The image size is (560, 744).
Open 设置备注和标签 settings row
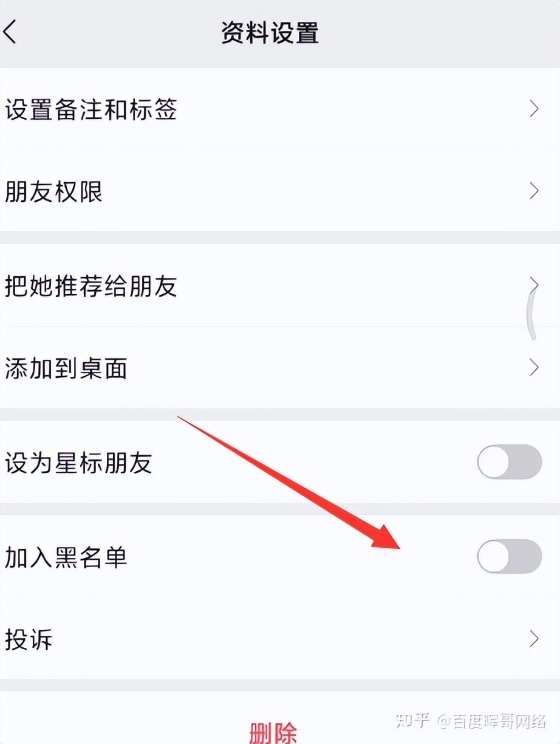point(280,109)
